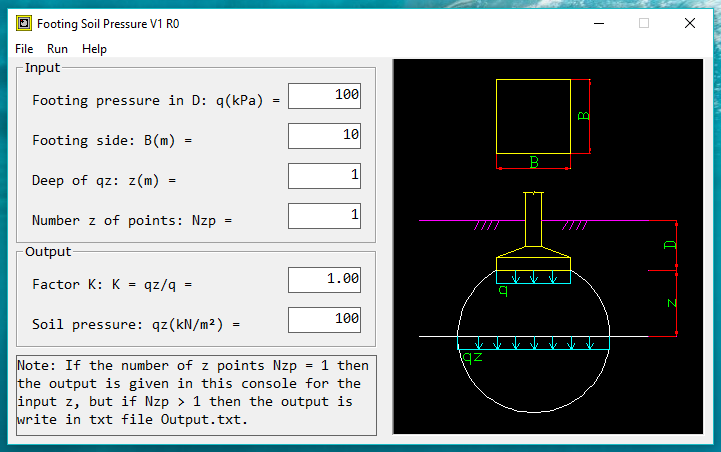Screen dimensions: 721x452
Task: Click the 'Number z of points: Nzp =' label
Action: click(132, 221)
